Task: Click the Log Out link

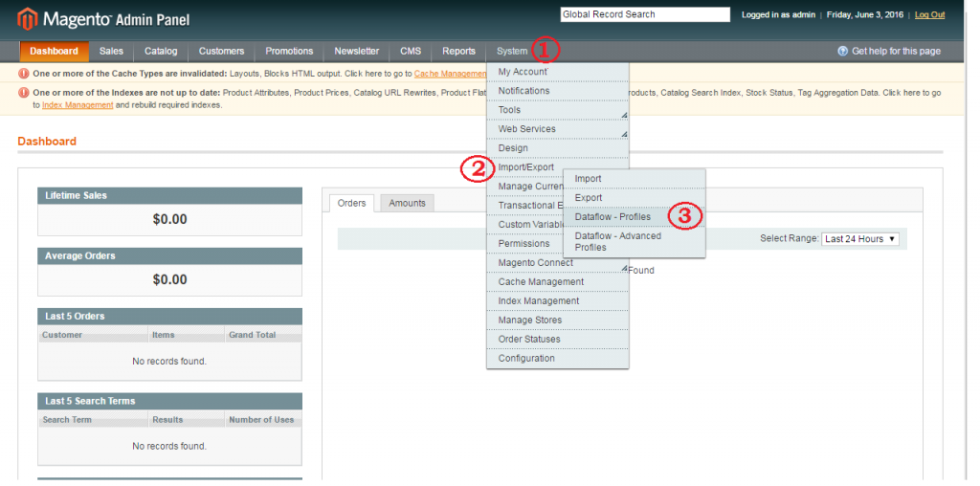Action: click(x=929, y=15)
